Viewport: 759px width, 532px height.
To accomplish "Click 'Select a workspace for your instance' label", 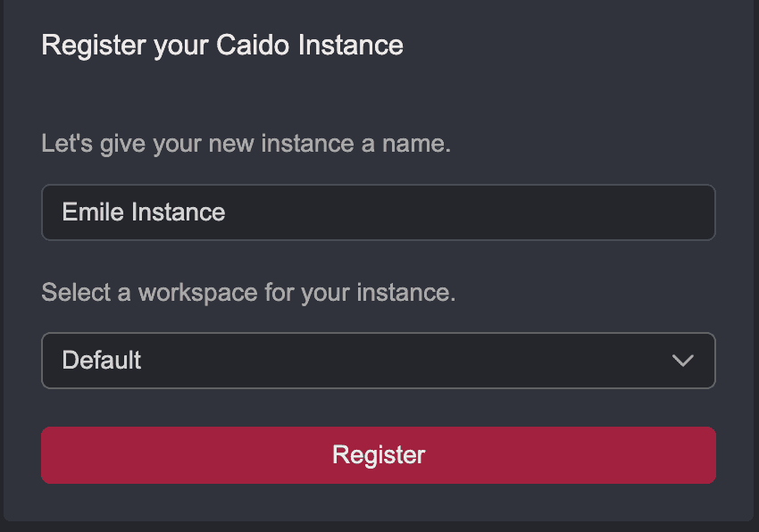I will [x=247, y=293].
